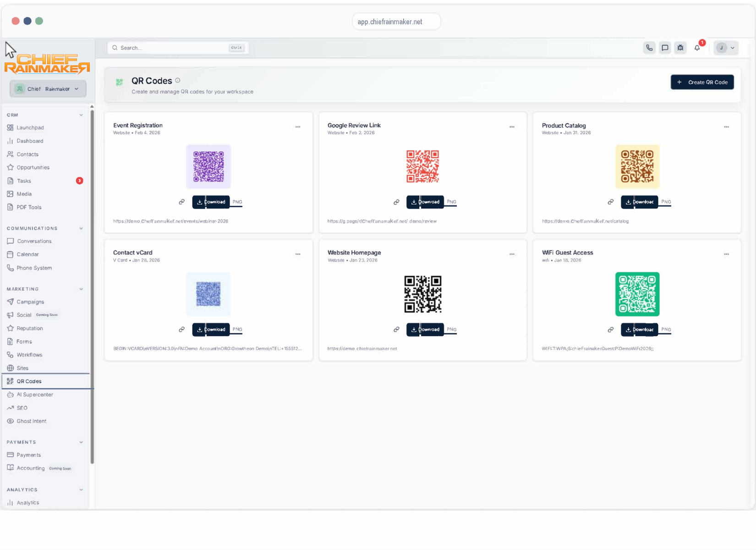
Task: Open more options for Event Registration card
Action: pyautogui.click(x=298, y=127)
